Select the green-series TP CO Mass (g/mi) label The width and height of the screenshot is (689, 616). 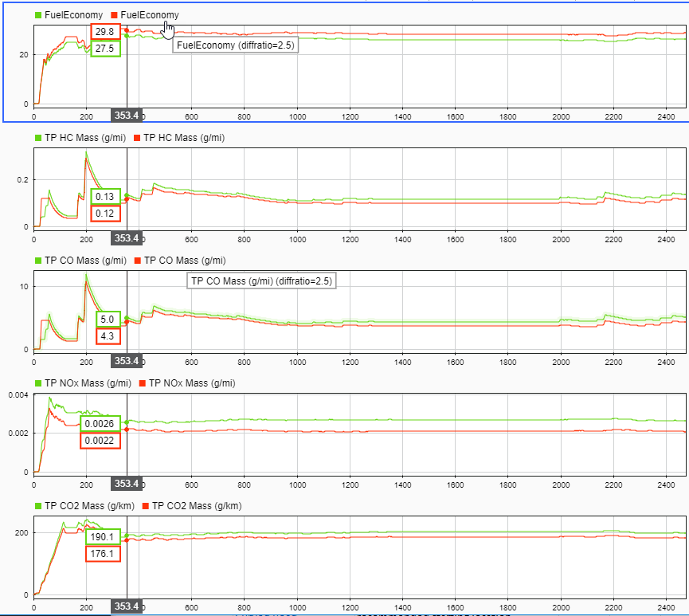click(86, 261)
